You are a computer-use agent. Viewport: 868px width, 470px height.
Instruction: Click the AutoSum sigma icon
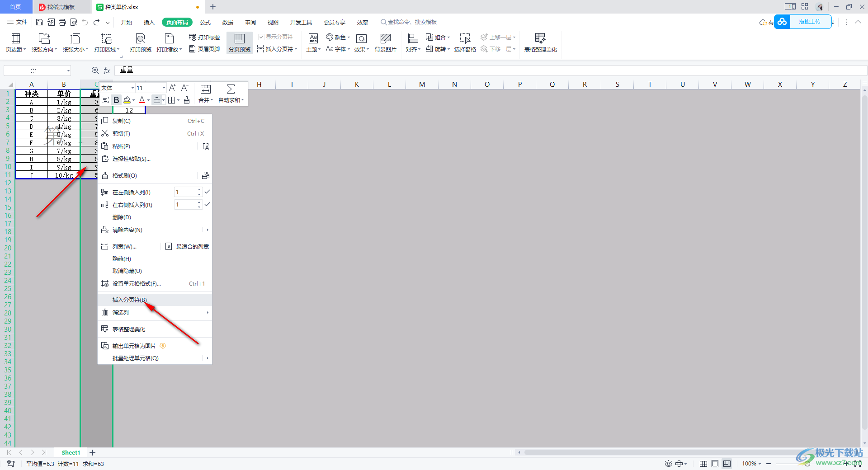point(231,89)
